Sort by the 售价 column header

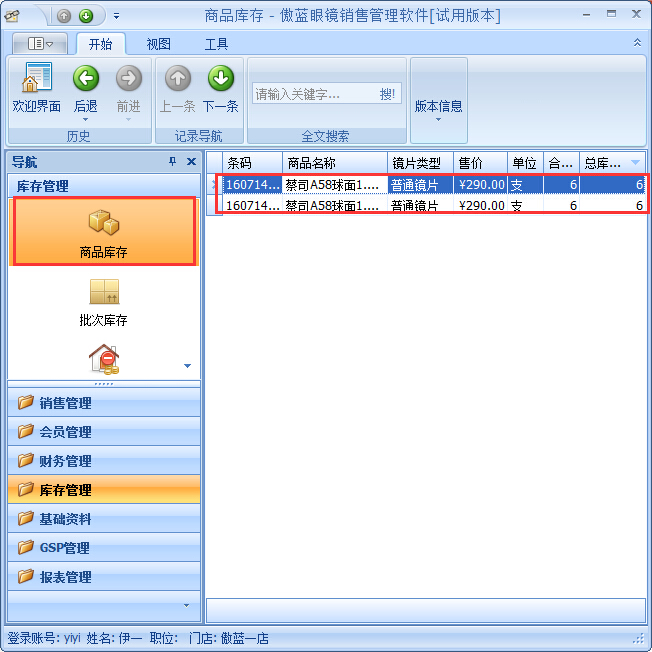click(479, 163)
